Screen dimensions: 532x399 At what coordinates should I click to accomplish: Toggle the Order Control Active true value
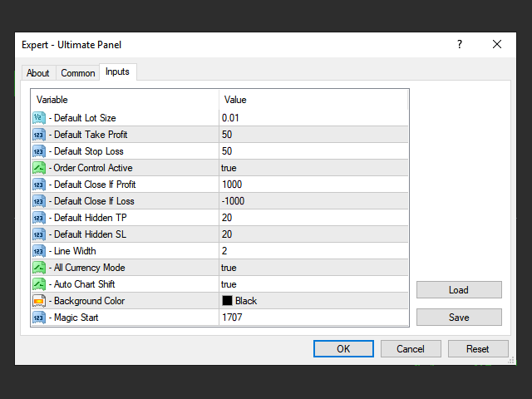229,168
